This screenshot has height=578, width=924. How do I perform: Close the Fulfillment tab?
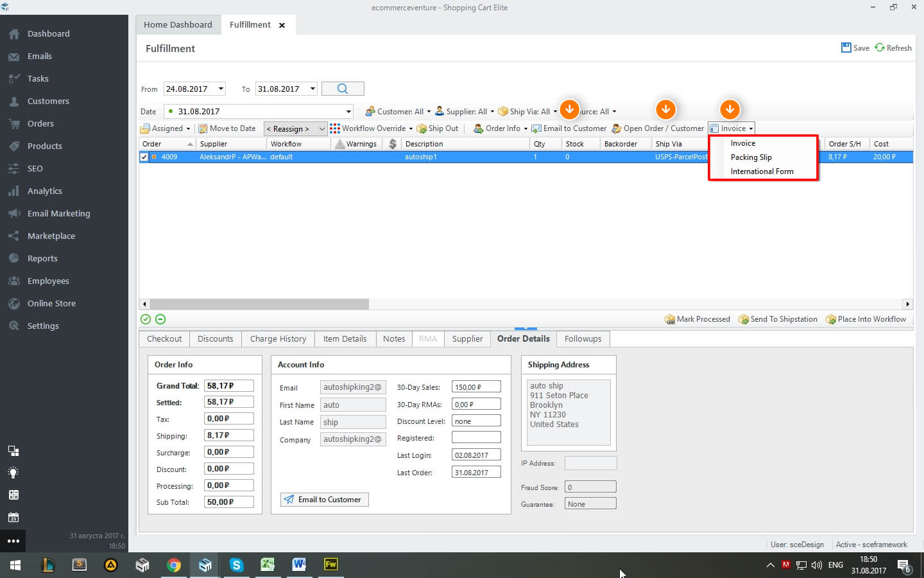coord(282,25)
